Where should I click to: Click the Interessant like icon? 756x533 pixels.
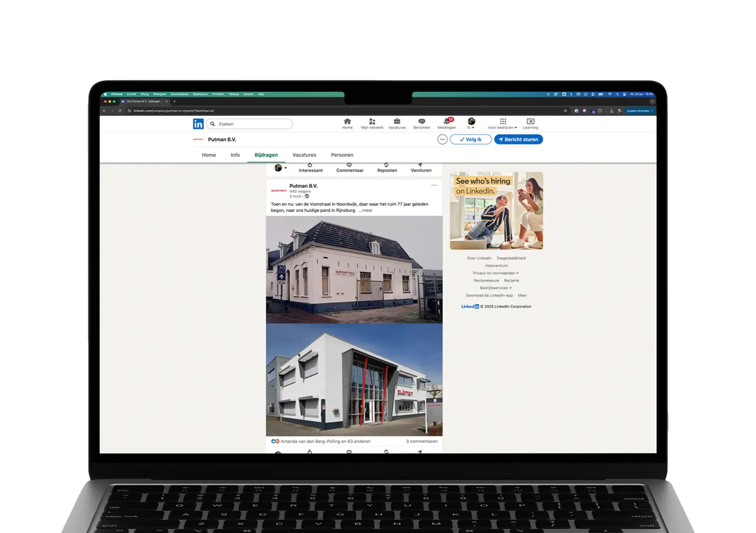pos(310,165)
